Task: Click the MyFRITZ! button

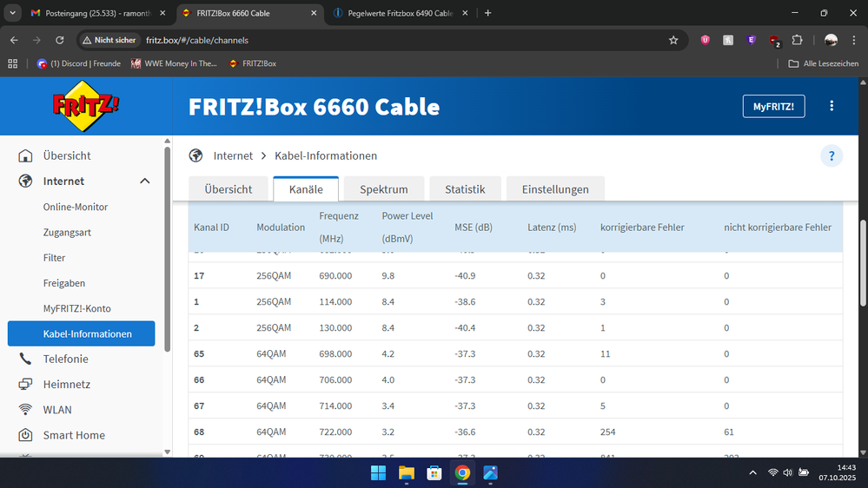Action: 773,106
